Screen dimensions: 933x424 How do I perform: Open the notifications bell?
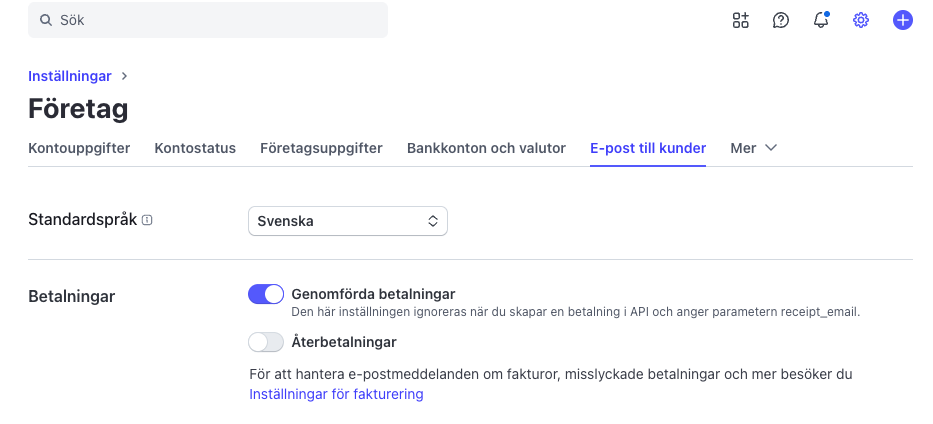click(x=821, y=20)
